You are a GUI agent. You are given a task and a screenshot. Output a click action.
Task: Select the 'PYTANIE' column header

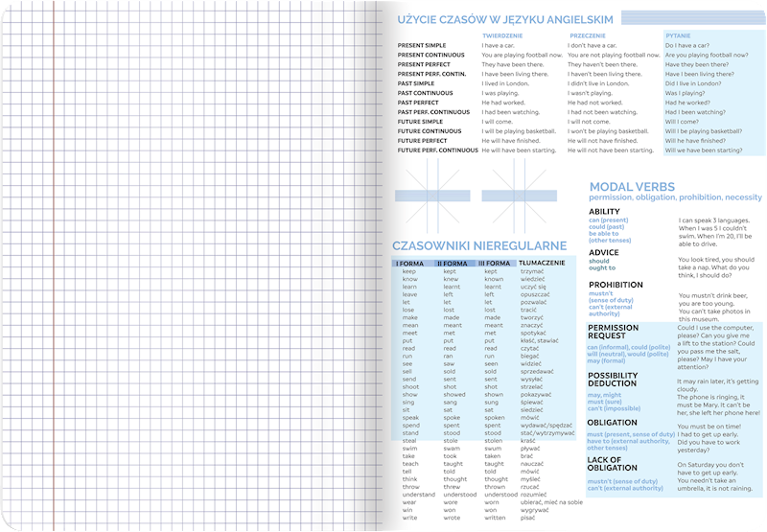point(678,35)
